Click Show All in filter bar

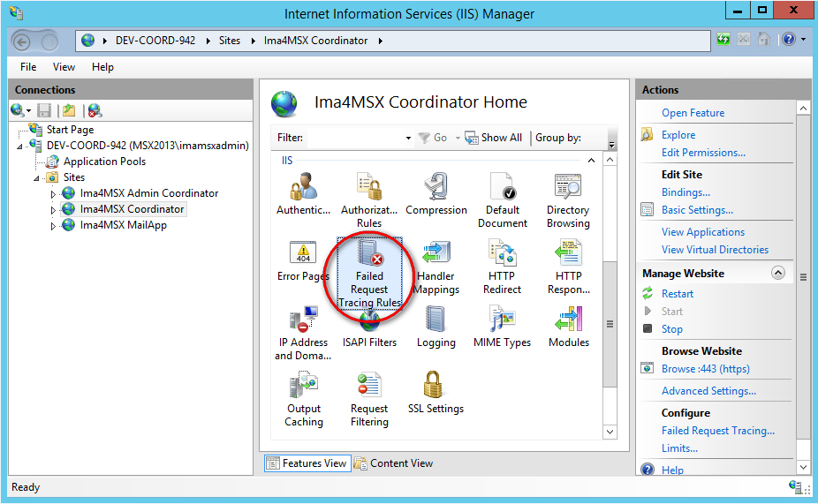[494, 138]
